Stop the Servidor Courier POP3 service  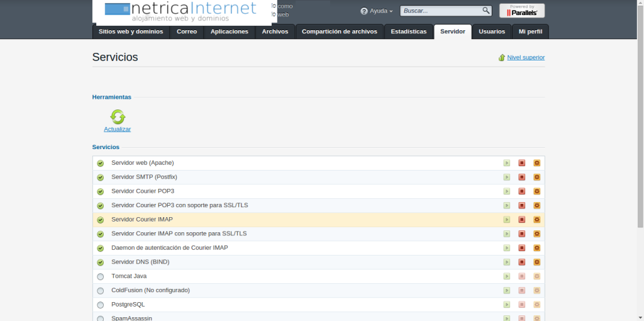click(521, 191)
